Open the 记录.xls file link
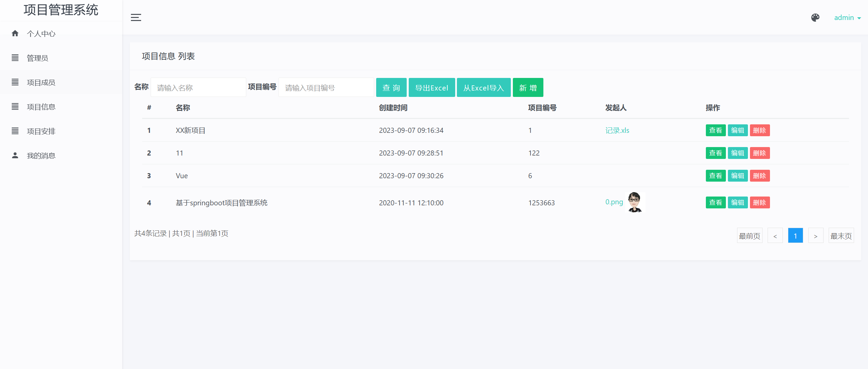Viewport: 868px width, 369px height. coord(617,130)
